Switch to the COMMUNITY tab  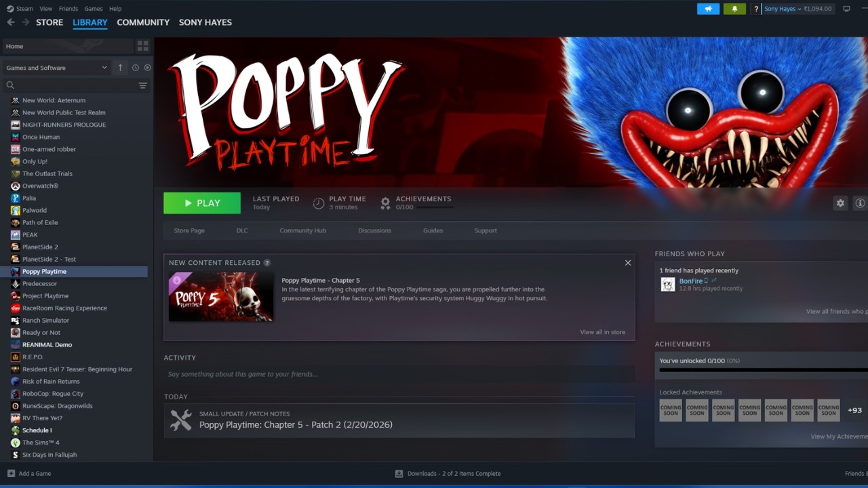tap(143, 22)
